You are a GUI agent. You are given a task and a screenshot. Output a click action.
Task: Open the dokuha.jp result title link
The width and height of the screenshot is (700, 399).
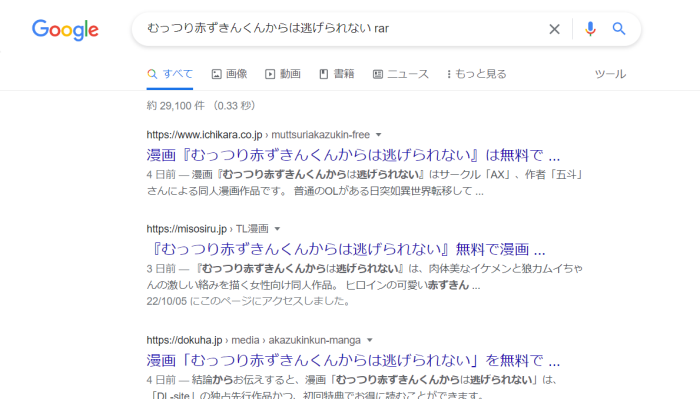(x=353, y=361)
